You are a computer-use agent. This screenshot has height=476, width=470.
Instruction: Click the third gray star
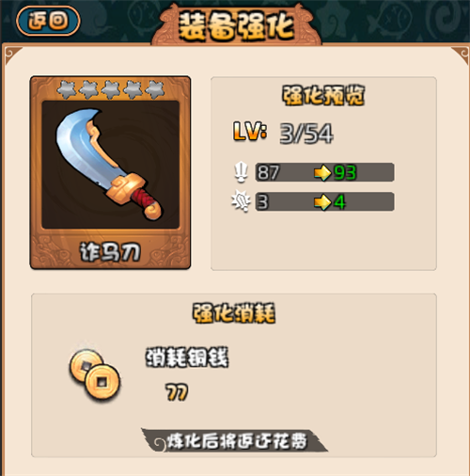click(110, 89)
